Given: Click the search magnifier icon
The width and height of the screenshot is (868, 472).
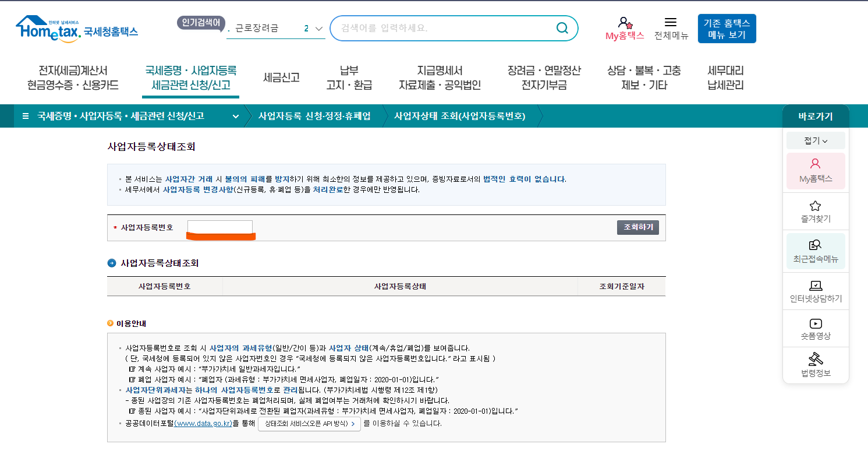Looking at the screenshot, I should 561,27.
